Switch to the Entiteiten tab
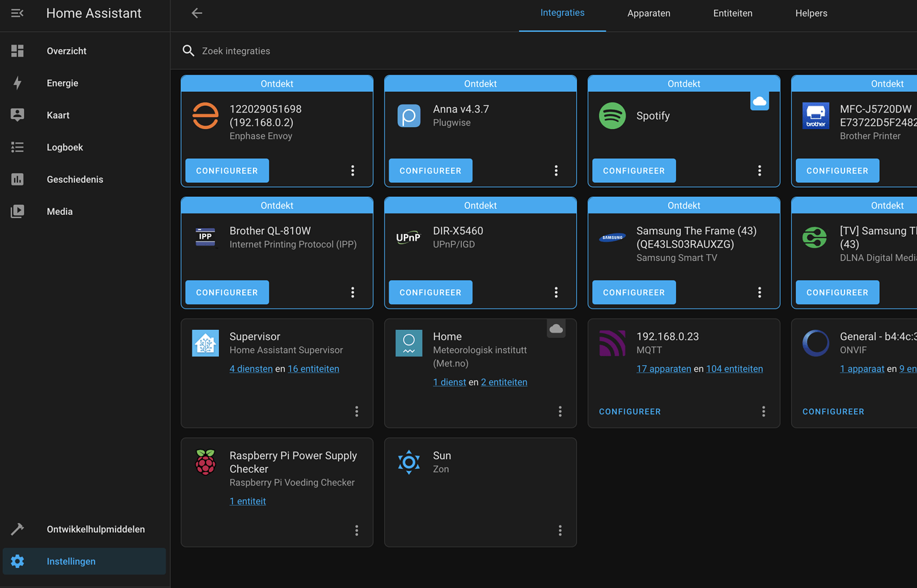Screen dimensions: 917x588 coord(733,13)
